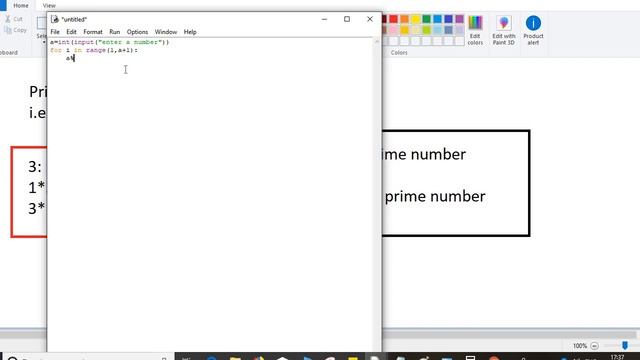640x360 pixels.
Task: Click the IDLE icon in the title bar
Action: (55, 19)
